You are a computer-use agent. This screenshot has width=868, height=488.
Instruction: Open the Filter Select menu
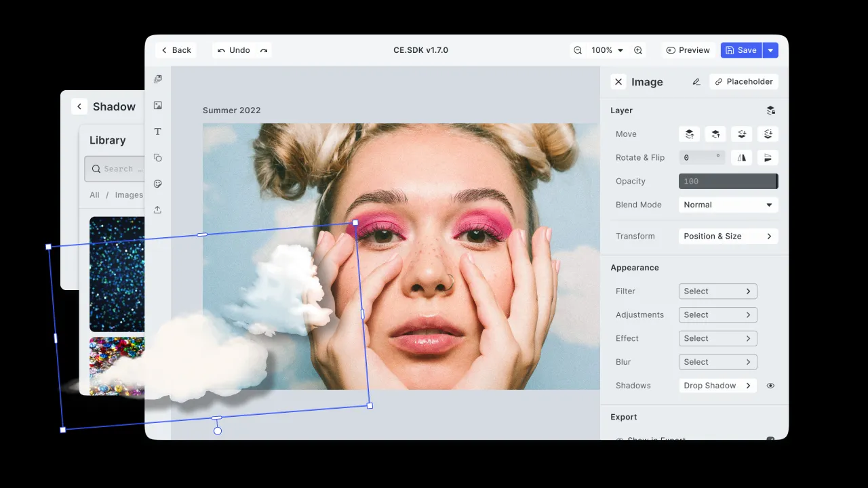pyautogui.click(x=718, y=291)
